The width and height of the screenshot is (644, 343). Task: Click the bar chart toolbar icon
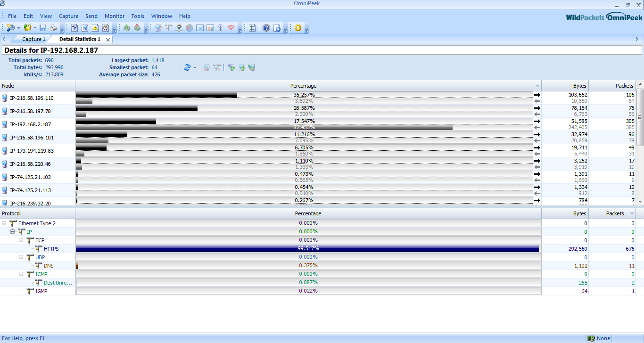[210, 28]
